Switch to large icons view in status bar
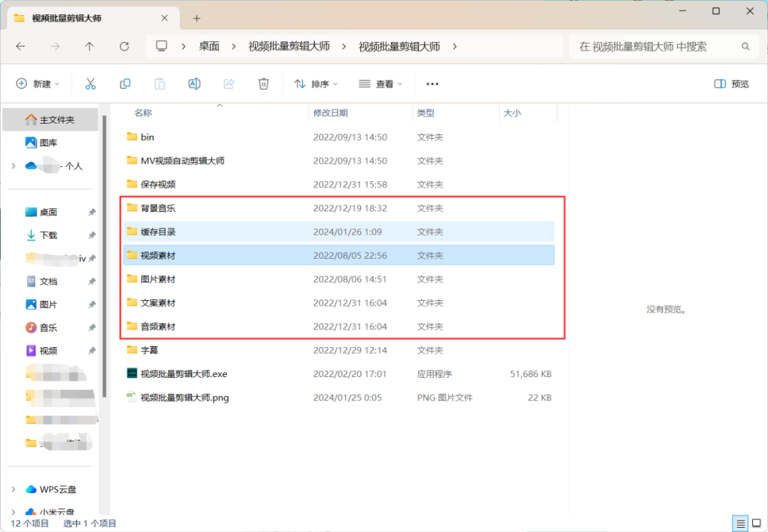Viewport: 768px width, 532px height. point(756,523)
